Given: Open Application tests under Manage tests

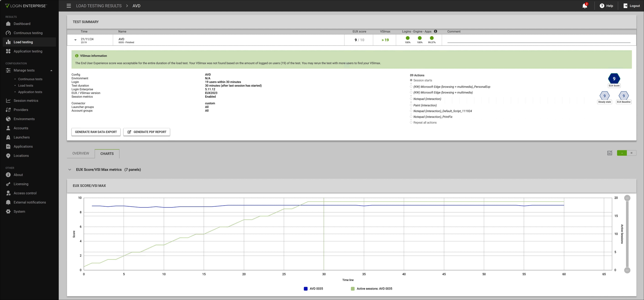Looking at the screenshot, I should [x=30, y=92].
